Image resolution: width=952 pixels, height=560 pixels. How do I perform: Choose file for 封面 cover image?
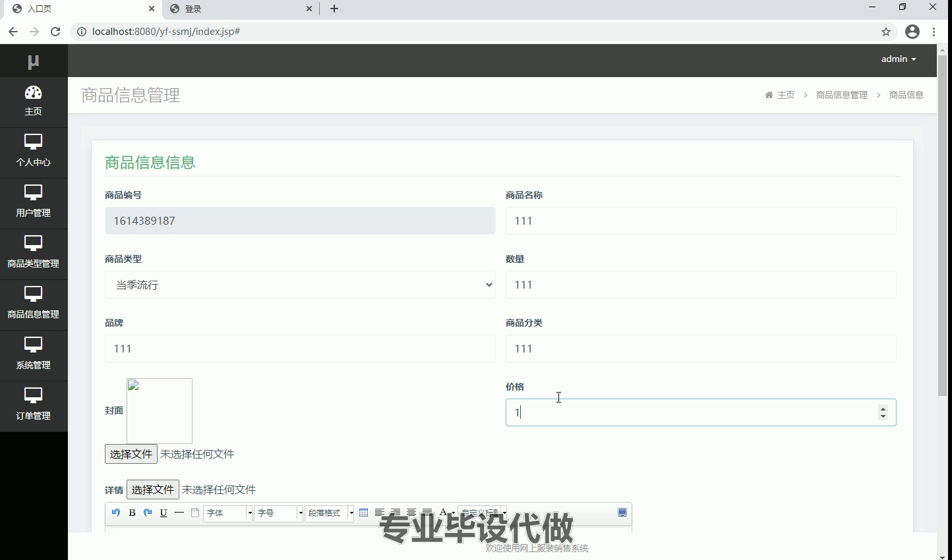click(131, 454)
